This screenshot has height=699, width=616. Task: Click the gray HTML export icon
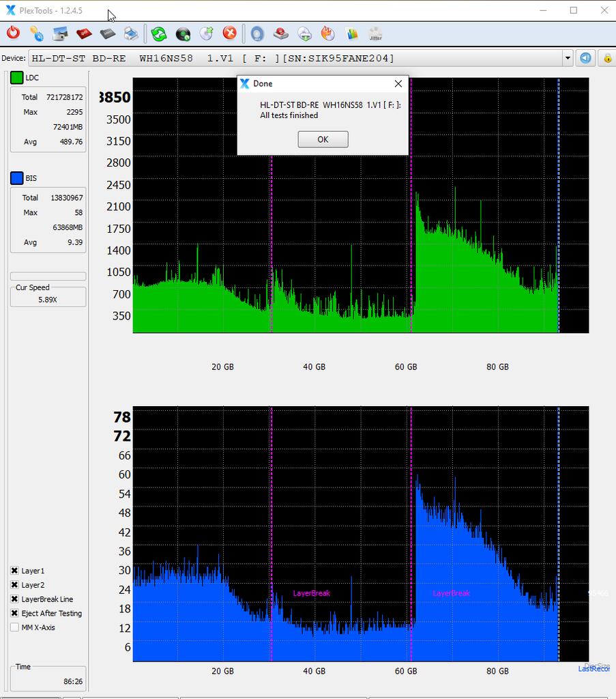pyautogui.click(x=107, y=33)
